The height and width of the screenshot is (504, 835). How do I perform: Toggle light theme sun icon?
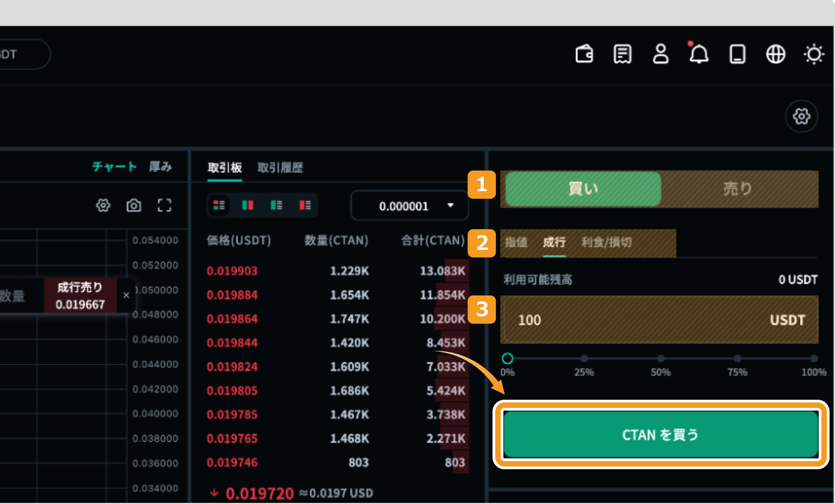click(x=814, y=54)
